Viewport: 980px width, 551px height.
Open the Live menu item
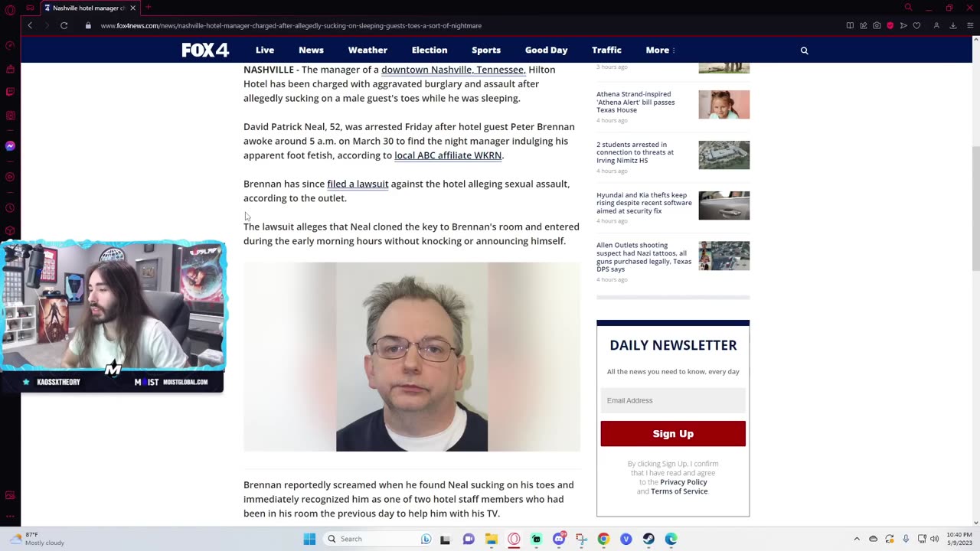tap(265, 50)
